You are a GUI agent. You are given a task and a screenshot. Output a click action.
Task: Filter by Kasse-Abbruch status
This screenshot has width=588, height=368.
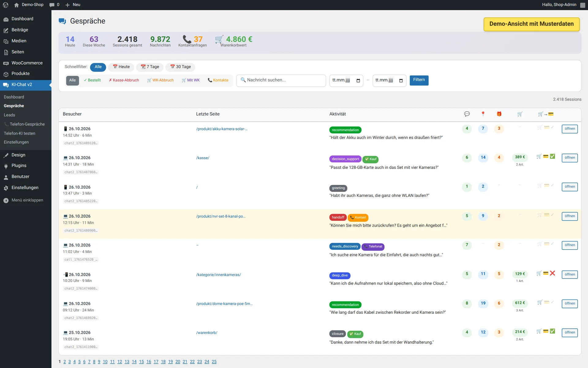[124, 80]
